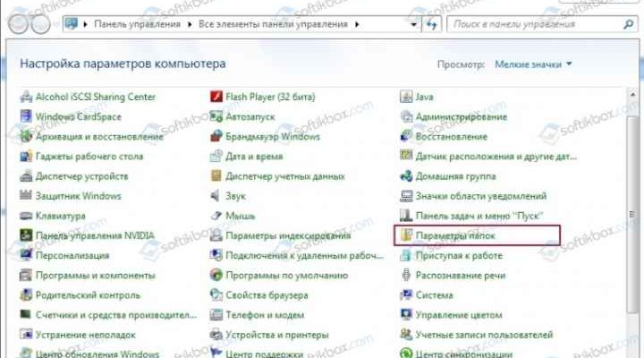The height and width of the screenshot is (358, 644).
Task: Click the Flash Player (32 бита) icon
Action: (216, 97)
